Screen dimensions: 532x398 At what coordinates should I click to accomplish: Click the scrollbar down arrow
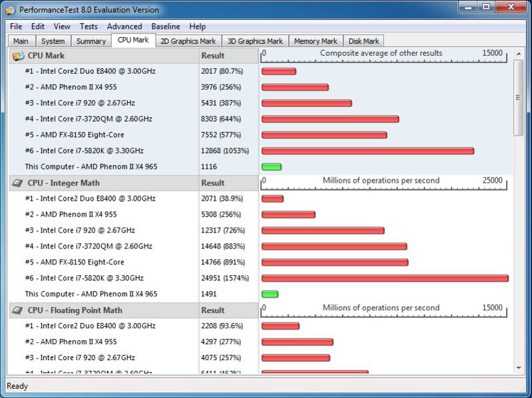(x=519, y=368)
